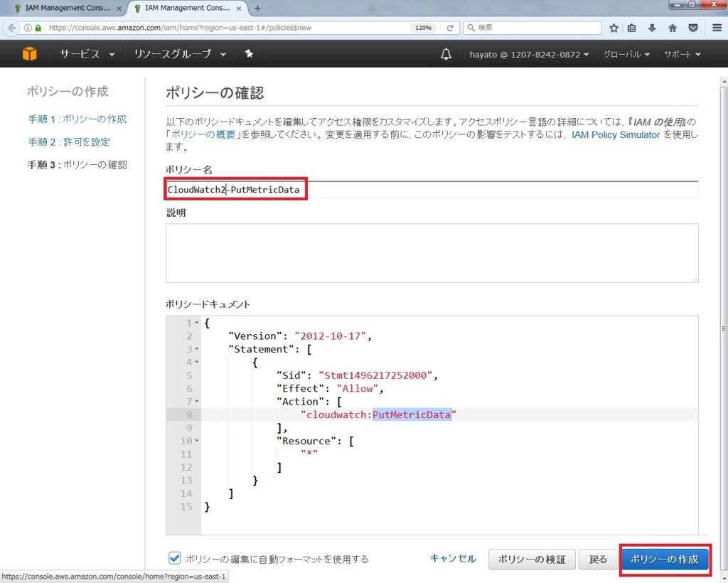
Task: Close the first IAM Management Console tab
Action: [x=119, y=9]
